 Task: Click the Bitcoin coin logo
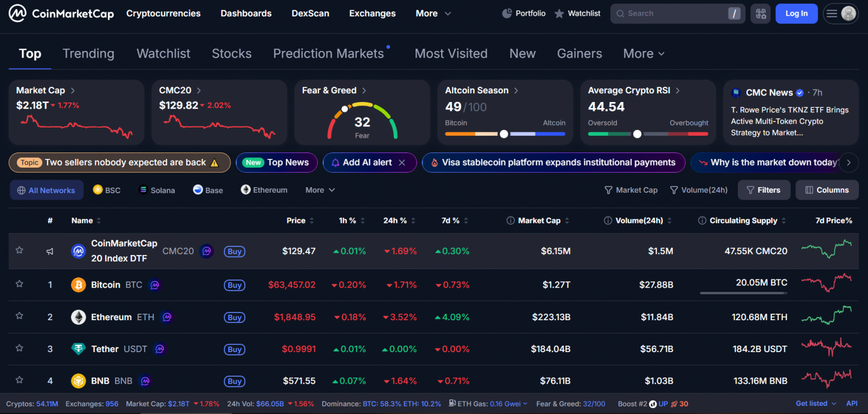(x=79, y=285)
